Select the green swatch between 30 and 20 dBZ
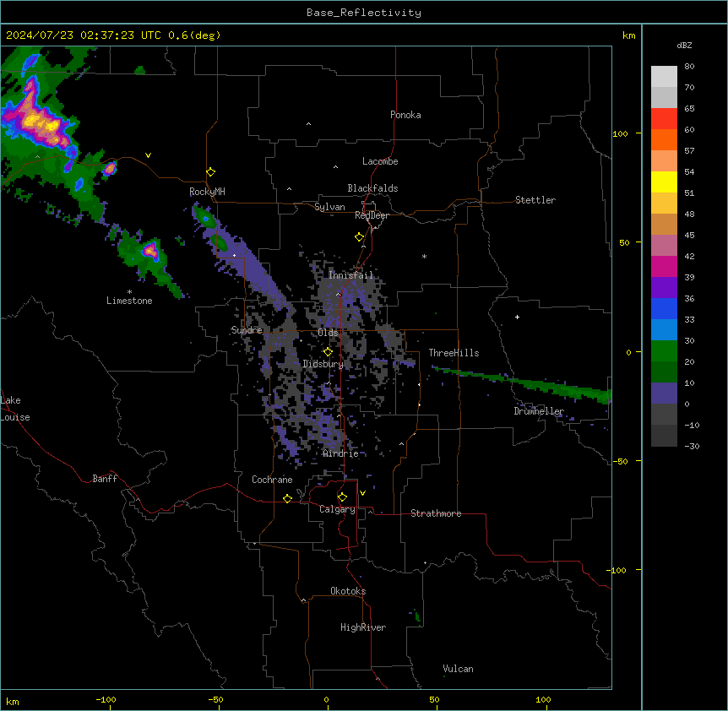728x711 pixels. tap(664, 351)
